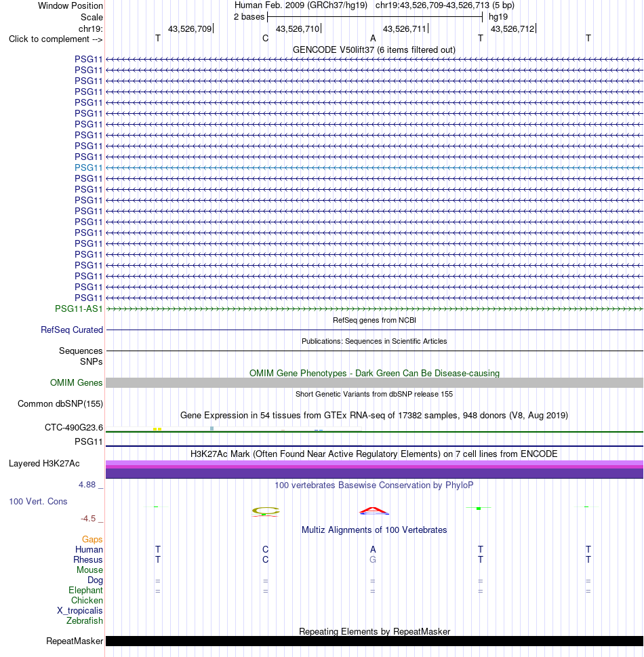Click position label 43,526,709

coord(190,29)
